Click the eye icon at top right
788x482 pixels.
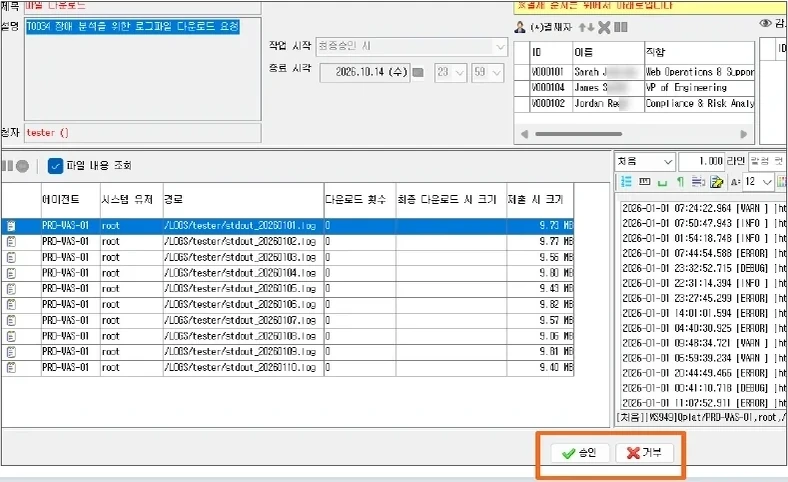tap(765, 23)
